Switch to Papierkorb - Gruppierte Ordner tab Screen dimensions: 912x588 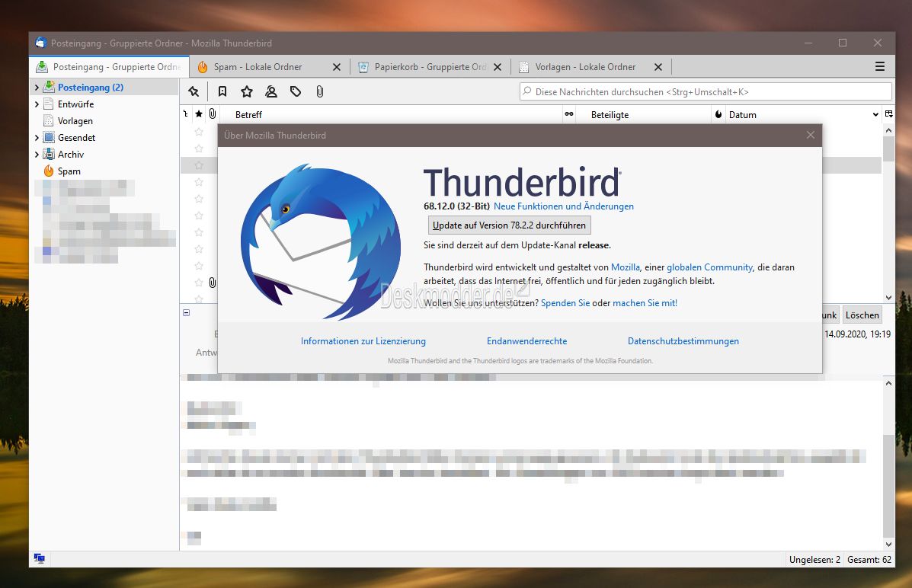430,67
